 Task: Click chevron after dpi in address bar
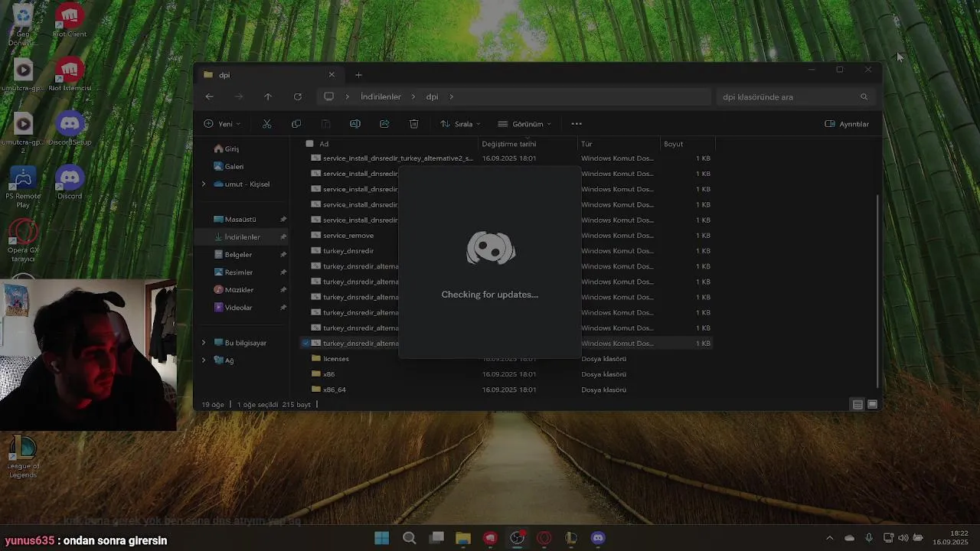452,97
